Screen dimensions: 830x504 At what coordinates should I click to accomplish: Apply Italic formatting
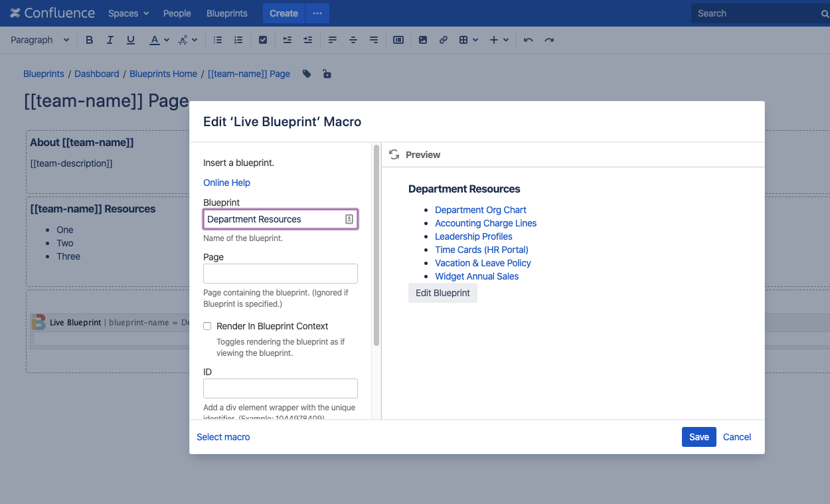[110, 40]
